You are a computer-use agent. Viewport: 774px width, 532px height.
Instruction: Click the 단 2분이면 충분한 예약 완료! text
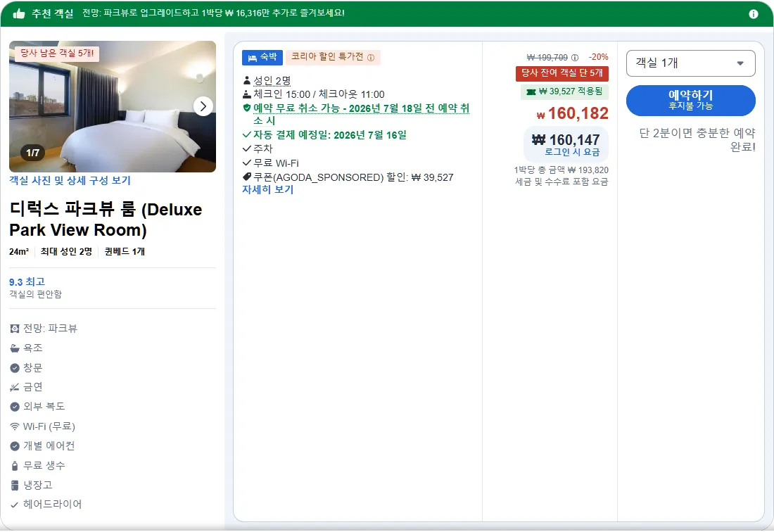[697, 139]
